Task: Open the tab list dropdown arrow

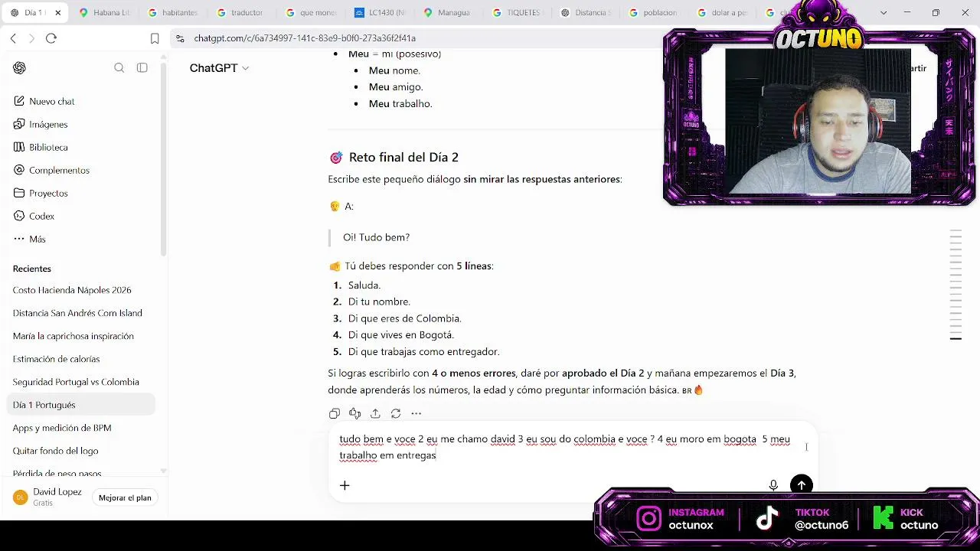Action: pos(884,12)
